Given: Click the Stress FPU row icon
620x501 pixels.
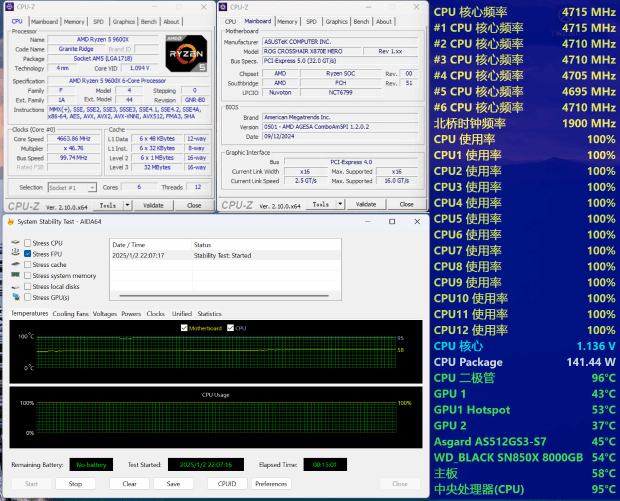Looking at the screenshot, I should coord(15,253).
